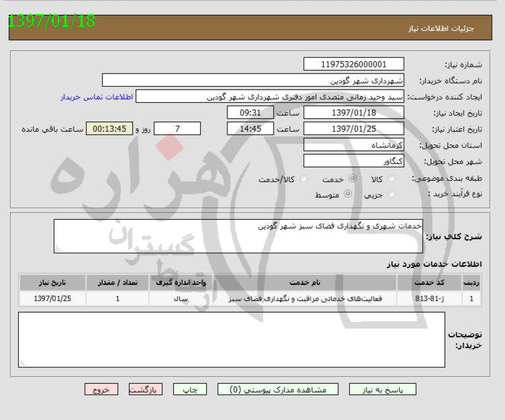Click the unit cell سال

tap(181, 298)
